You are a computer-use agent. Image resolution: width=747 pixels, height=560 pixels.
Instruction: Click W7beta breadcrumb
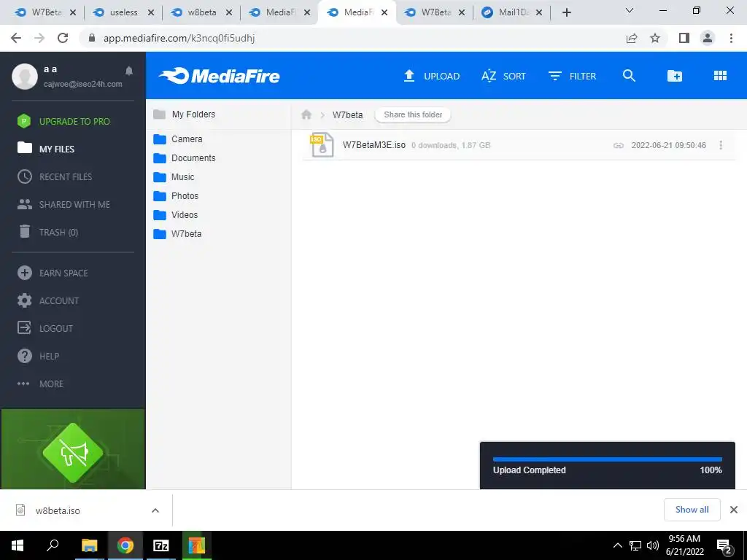(347, 114)
